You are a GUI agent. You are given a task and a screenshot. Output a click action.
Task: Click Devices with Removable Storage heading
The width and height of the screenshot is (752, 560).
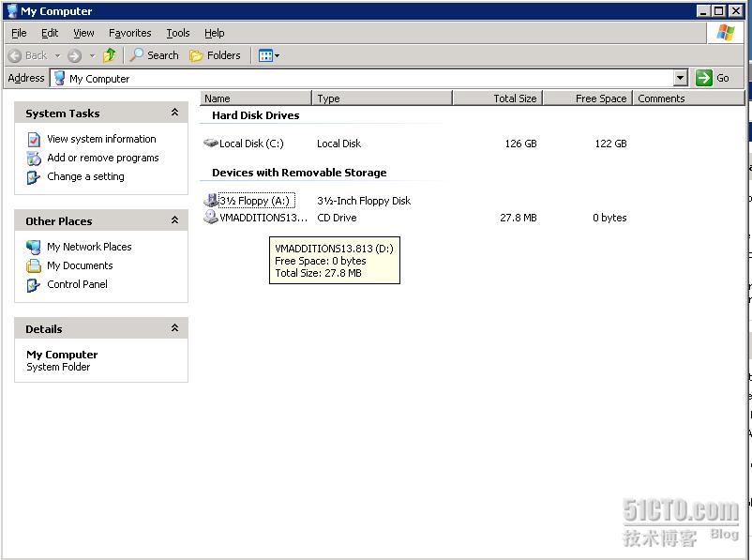click(x=299, y=173)
